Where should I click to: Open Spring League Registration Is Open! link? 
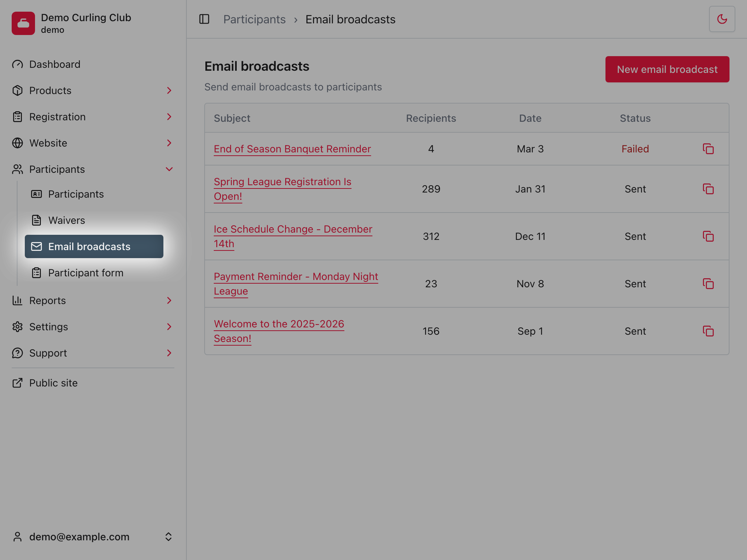(282, 189)
